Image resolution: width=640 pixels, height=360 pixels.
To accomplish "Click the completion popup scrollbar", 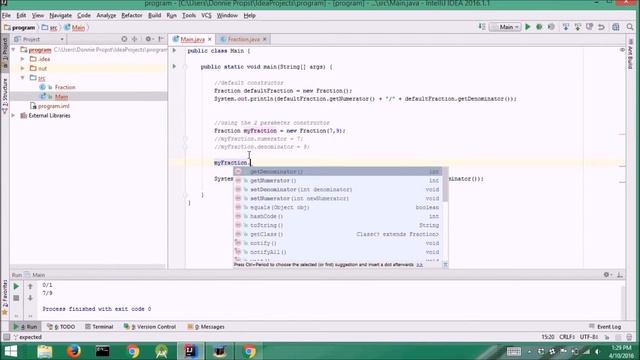I will coord(445,184).
